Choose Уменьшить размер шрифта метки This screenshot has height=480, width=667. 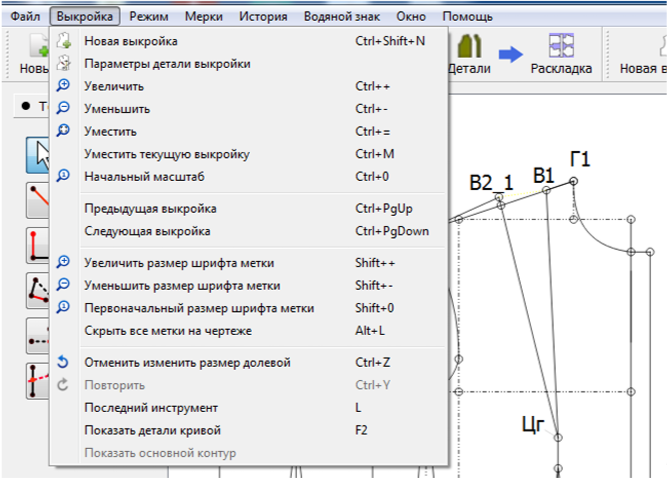(x=249, y=286)
